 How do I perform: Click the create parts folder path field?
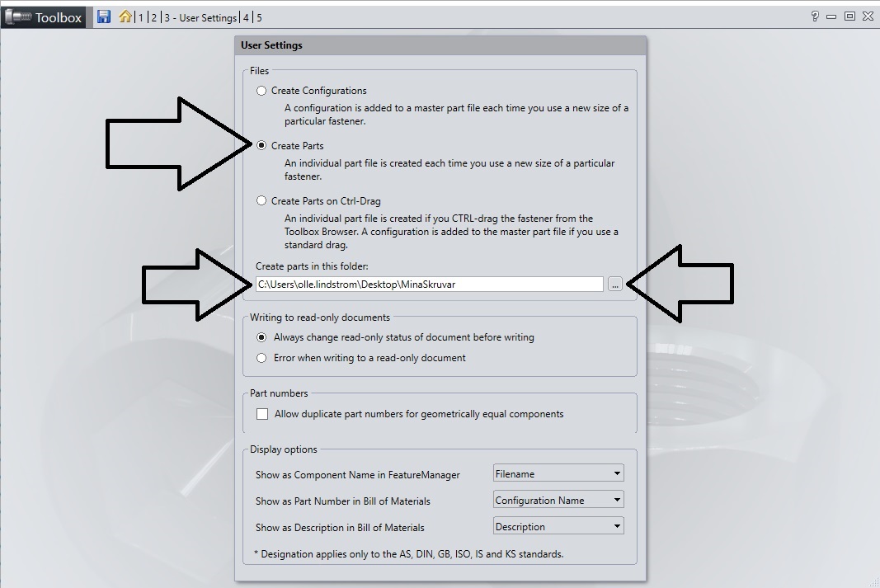point(429,285)
